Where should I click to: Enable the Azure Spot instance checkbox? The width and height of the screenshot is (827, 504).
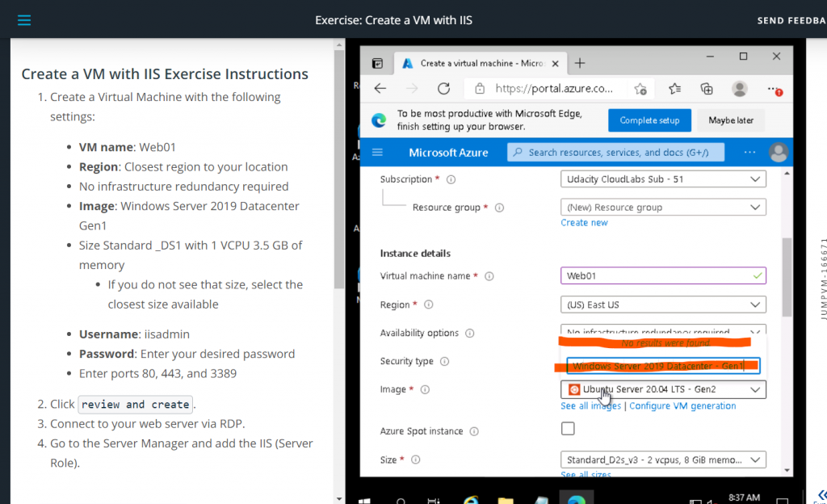coord(568,429)
